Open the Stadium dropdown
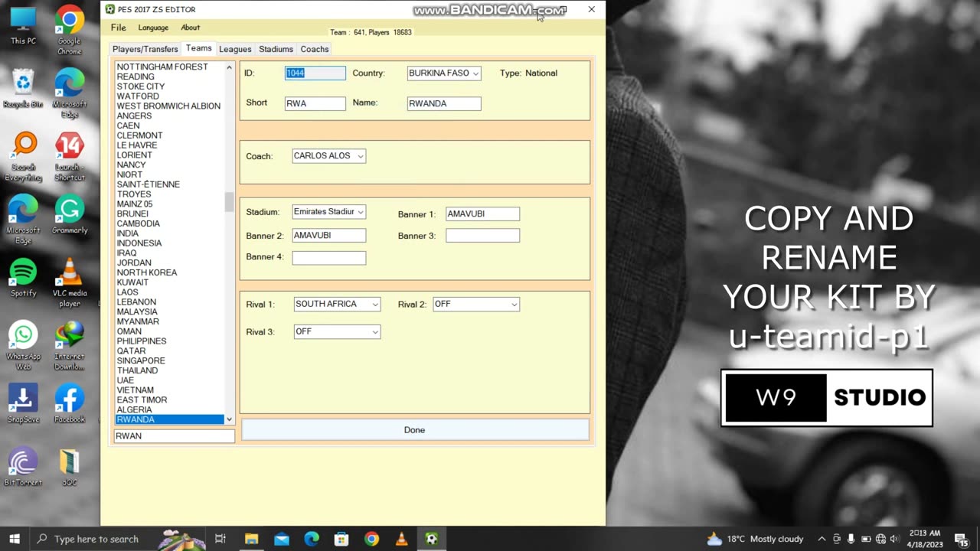980x551 pixels. click(329, 212)
